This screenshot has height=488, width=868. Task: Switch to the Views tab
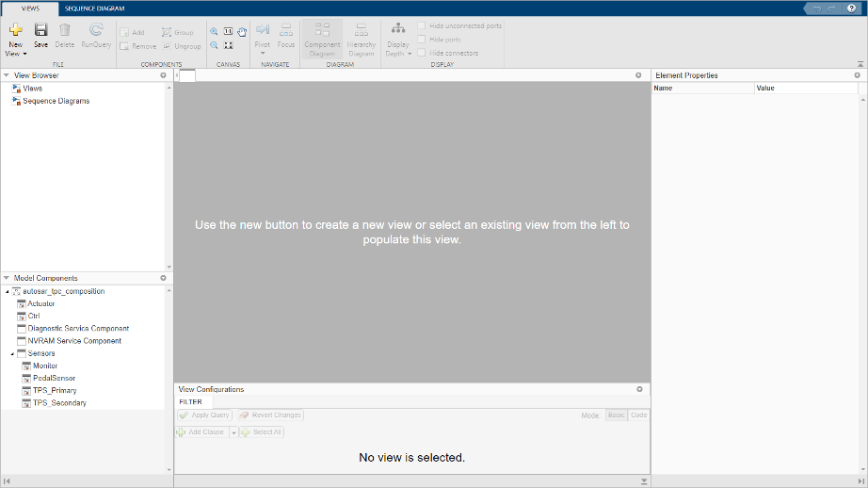pos(30,8)
